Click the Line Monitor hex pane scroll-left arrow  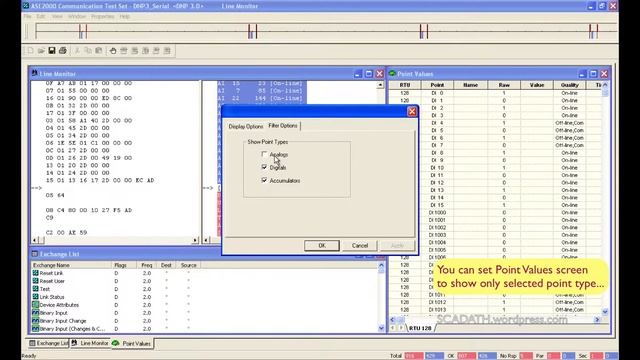tap(35, 240)
